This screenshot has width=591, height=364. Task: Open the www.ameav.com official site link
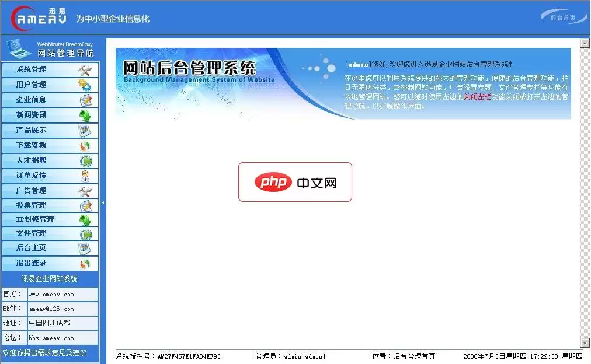pyautogui.click(x=51, y=295)
